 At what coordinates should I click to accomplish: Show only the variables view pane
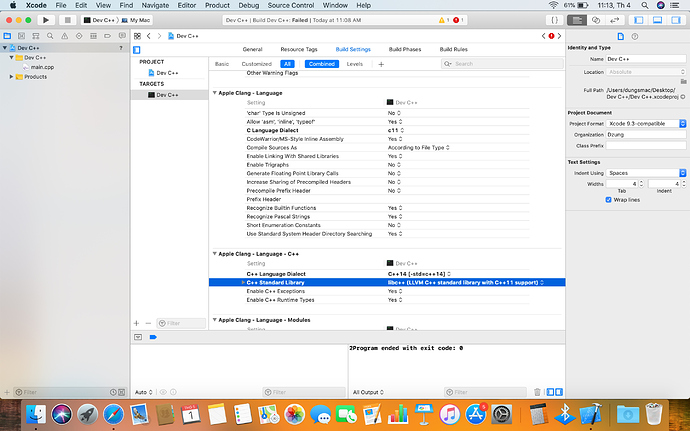(x=550, y=392)
